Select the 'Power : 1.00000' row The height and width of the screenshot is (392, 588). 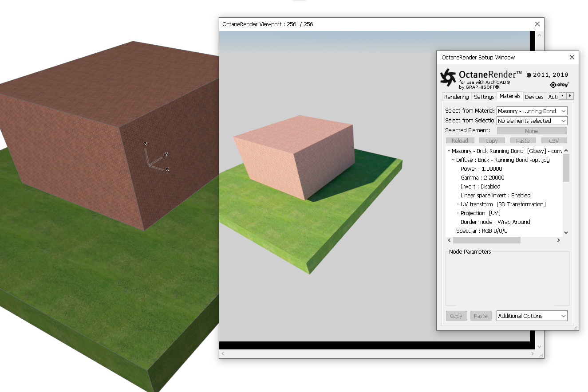[481, 169]
